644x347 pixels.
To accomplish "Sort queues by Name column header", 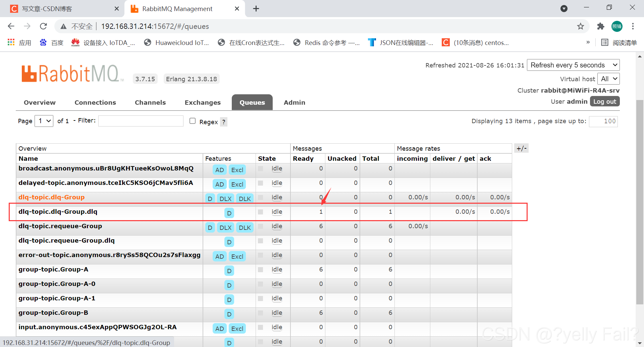I will [28, 159].
